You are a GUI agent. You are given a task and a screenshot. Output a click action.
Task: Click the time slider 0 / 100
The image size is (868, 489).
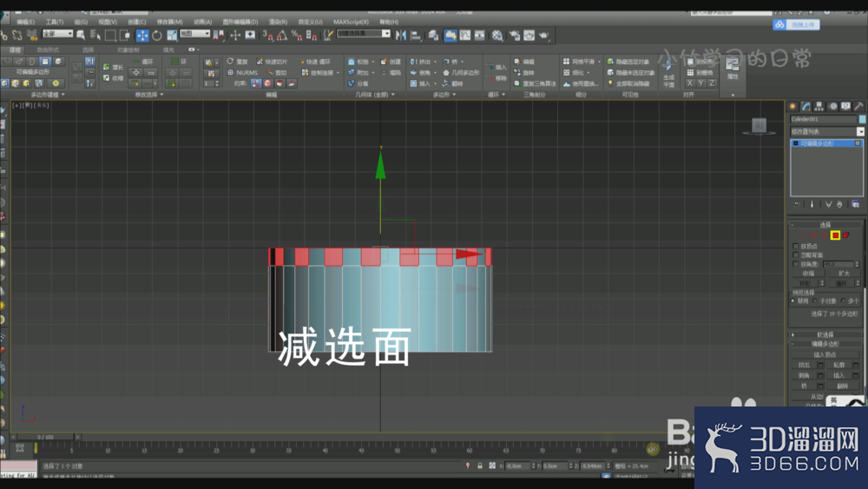[45, 437]
